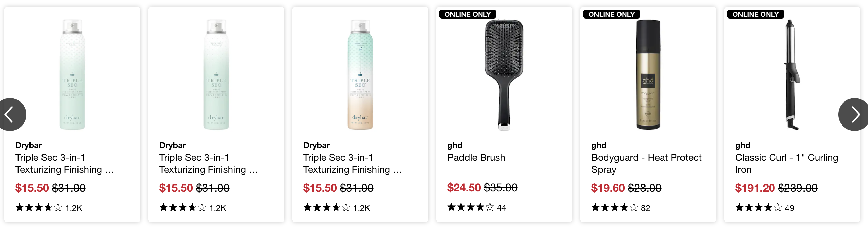
Task: Click the Classic Curl Curling Iron stars
Action: click(x=758, y=208)
